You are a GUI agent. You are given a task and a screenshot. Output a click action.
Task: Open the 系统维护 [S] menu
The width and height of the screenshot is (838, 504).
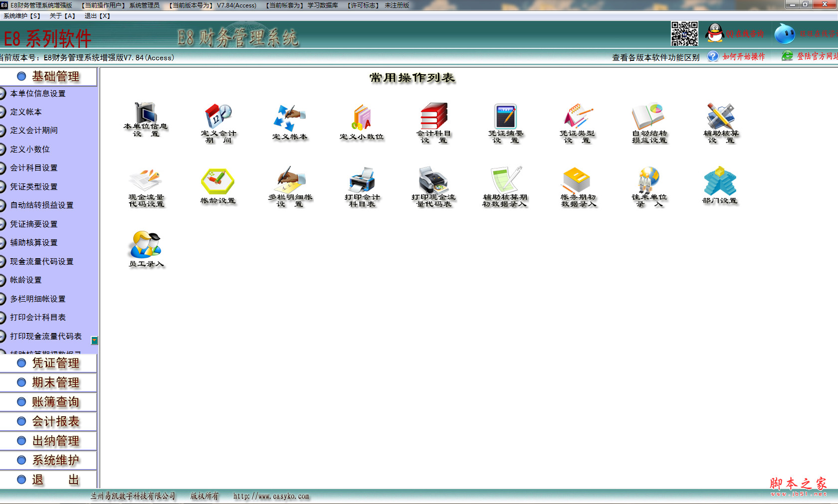(22, 16)
